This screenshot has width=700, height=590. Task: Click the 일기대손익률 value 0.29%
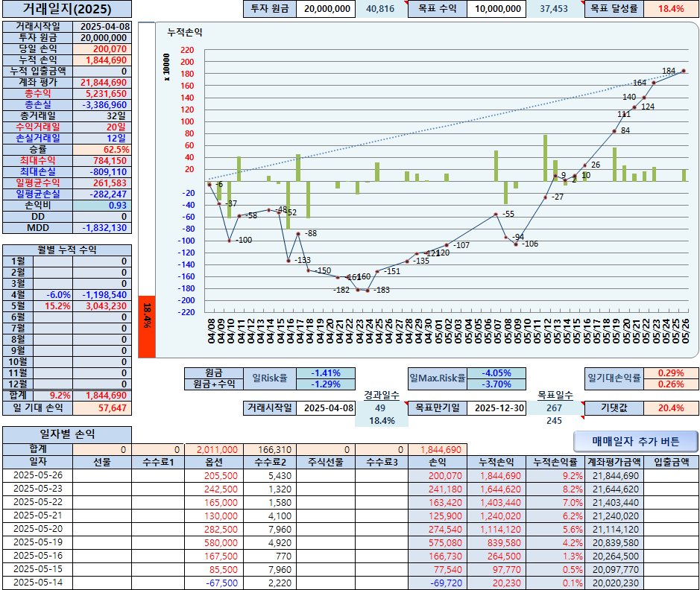671,372
